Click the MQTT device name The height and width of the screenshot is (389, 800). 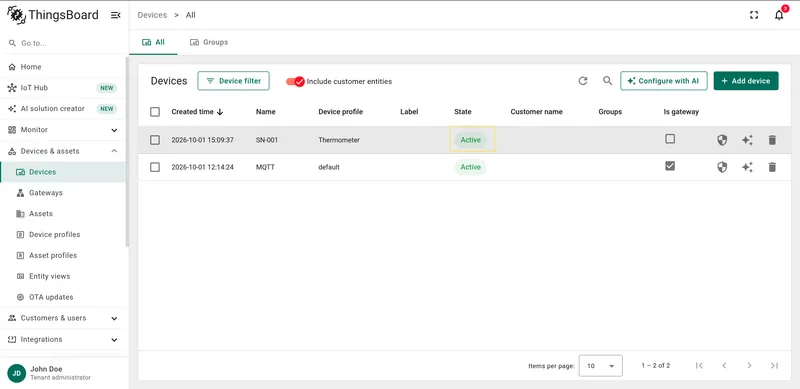tap(265, 167)
